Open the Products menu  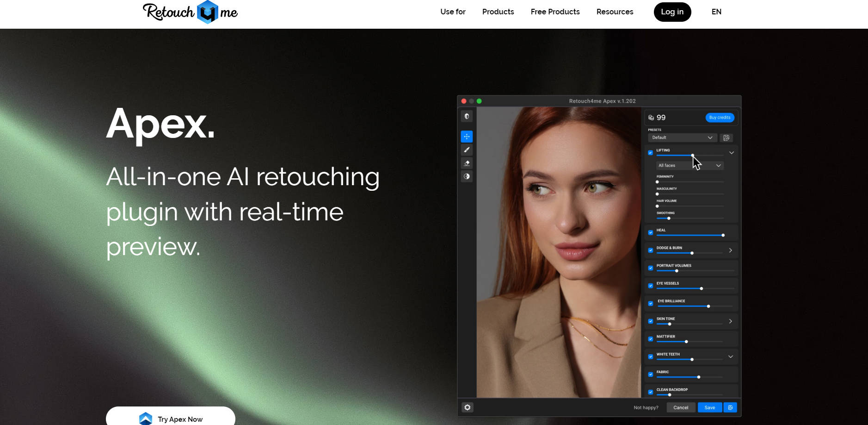498,12
